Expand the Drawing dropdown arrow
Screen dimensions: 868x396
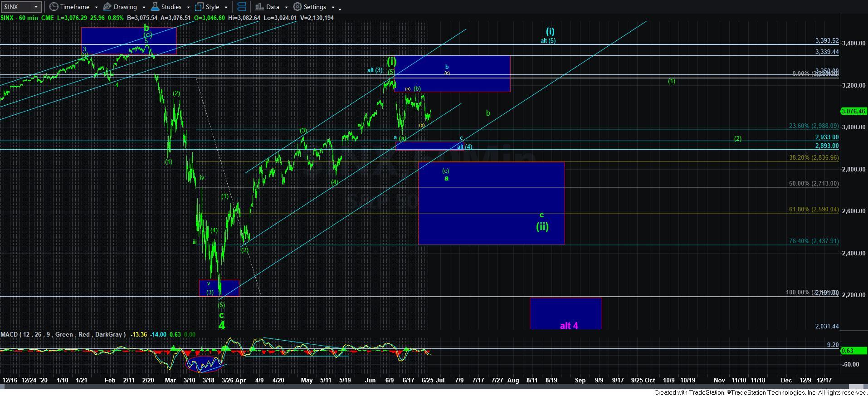point(144,7)
